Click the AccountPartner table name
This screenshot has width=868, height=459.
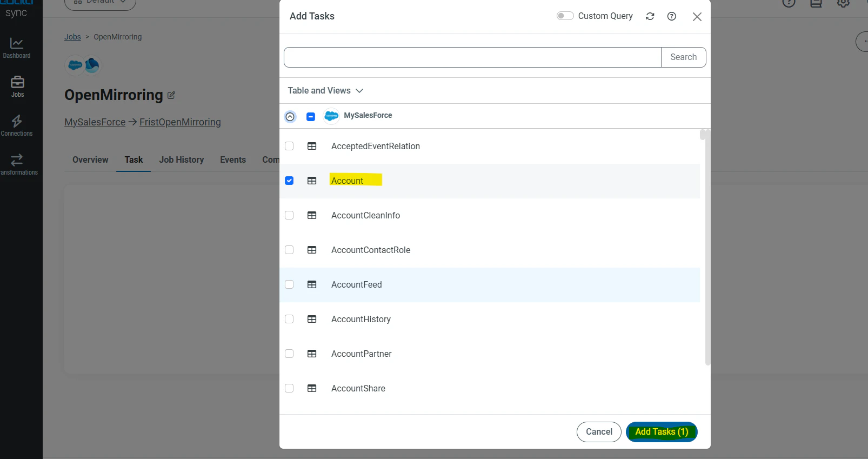[x=362, y=354]
